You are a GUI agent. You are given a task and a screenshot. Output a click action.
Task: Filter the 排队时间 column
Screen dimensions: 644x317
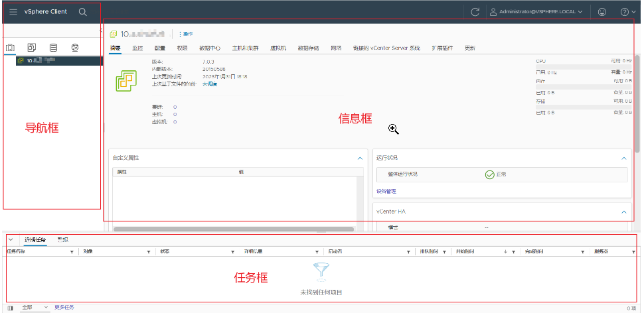[x=444, y=252]
